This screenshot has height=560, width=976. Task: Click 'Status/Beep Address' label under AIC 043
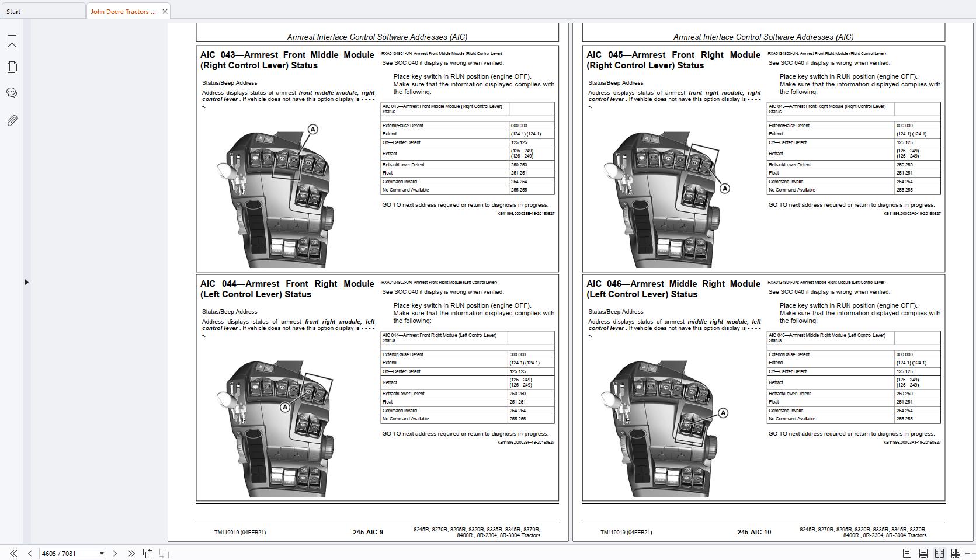click(230, 83)
